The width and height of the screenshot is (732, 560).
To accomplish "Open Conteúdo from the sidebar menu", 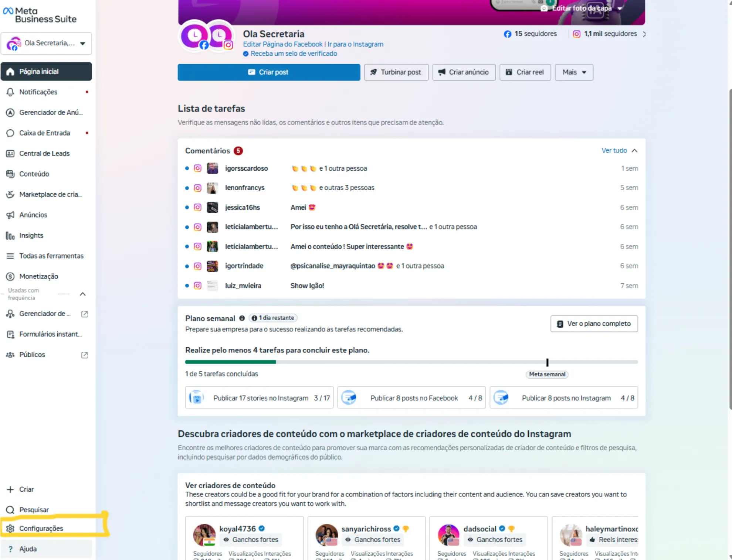I will point(47,174).
